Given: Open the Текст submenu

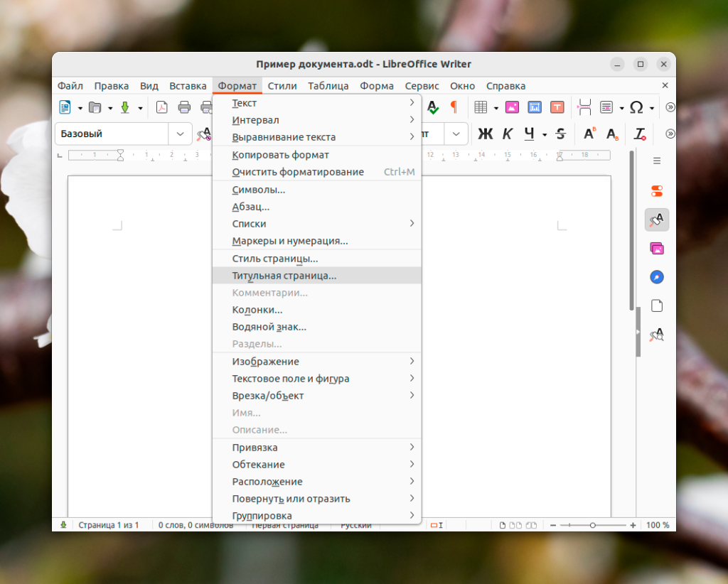Looking at the screenshot, I should coord(316,103).
